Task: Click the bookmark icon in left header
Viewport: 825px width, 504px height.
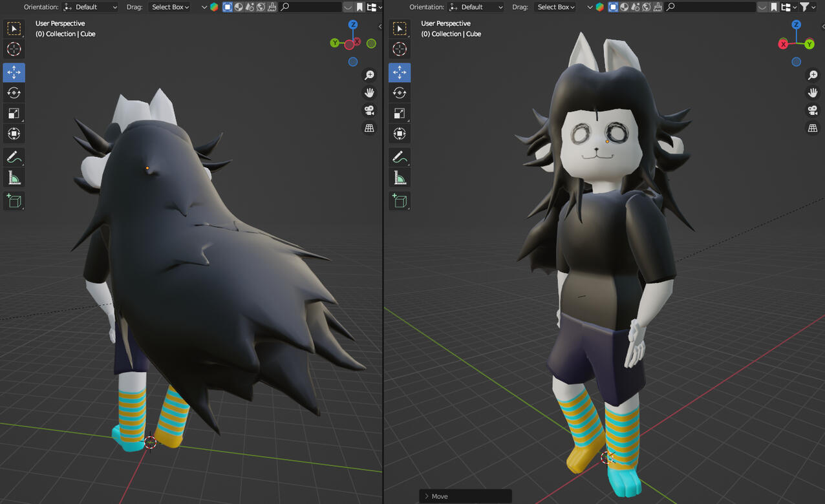Action: pos(359,7)
